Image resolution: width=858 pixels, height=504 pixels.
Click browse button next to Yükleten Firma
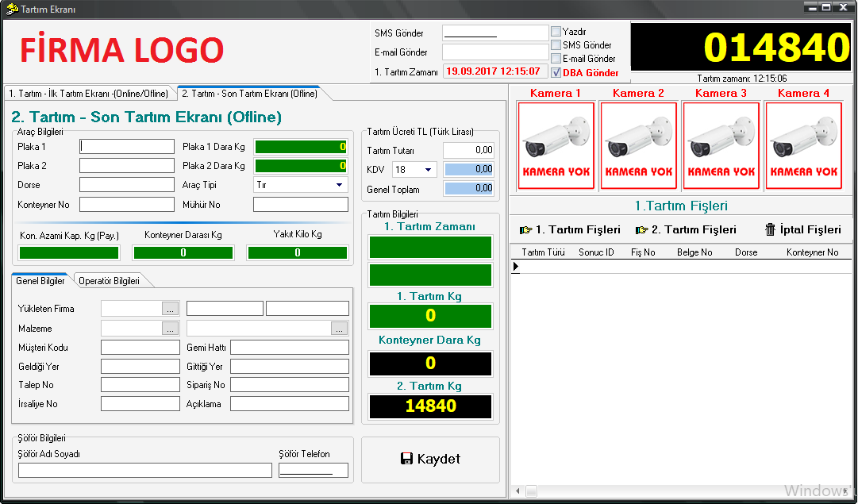coord(171,309)
